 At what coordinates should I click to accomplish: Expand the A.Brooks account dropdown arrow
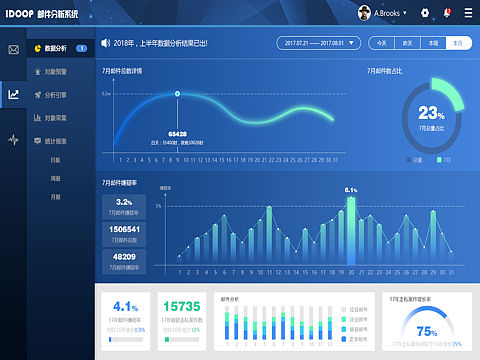click(405, 13)
